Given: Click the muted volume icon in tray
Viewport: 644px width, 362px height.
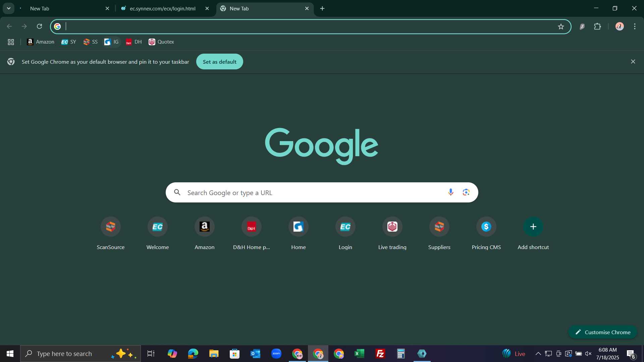Looking at the screenshot, I should pos(588,354).
